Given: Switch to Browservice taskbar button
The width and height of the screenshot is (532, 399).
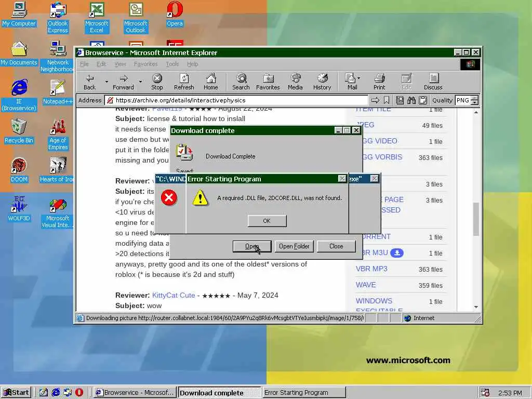Looking at the screenshot, I should click(x=135, y=393).
